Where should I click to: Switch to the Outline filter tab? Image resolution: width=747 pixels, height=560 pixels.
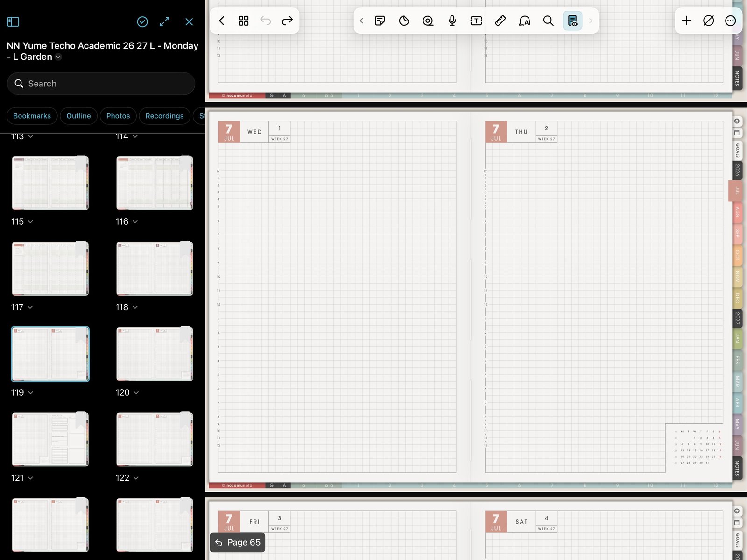tap(78, 116)
